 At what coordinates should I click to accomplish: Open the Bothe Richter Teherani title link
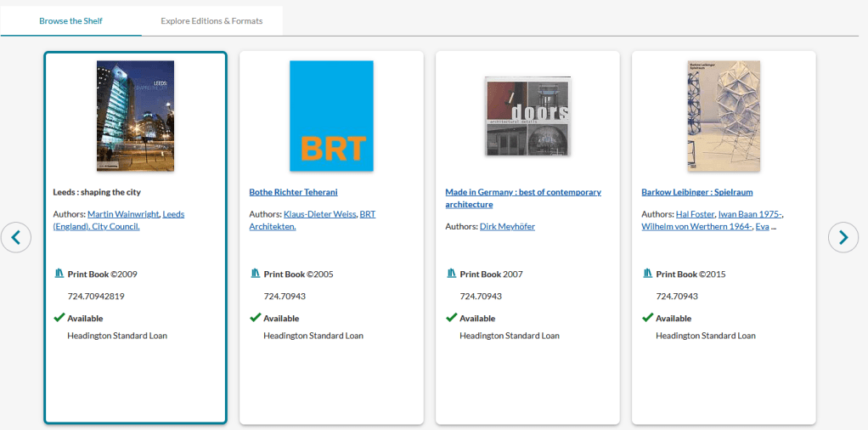point(293,192)
